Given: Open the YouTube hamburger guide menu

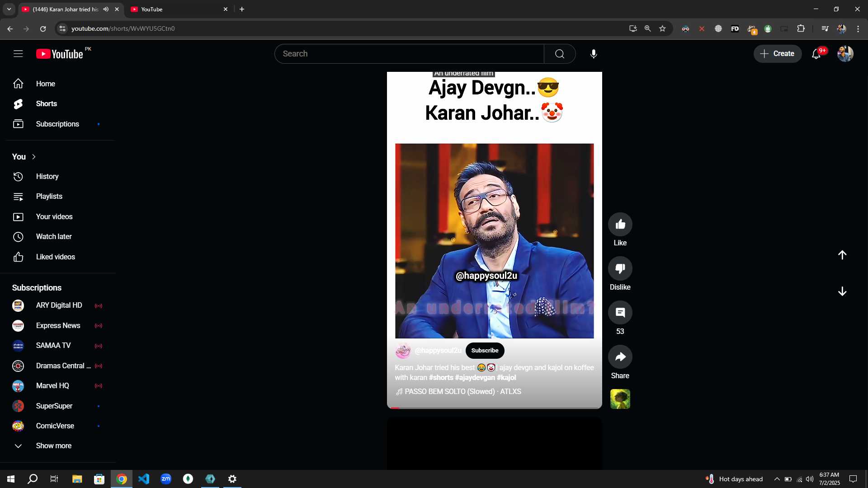Looking at the screenshot, I should [18, 54].
